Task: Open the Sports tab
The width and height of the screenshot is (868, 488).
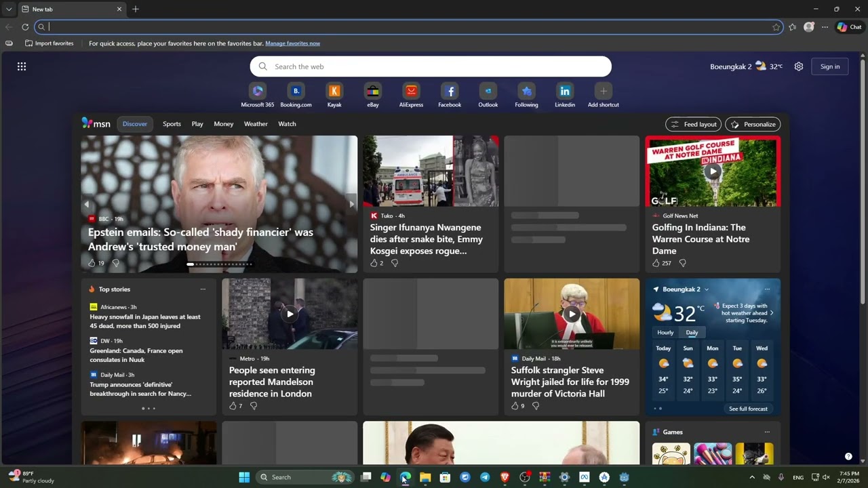Action: tap(172, 124)
